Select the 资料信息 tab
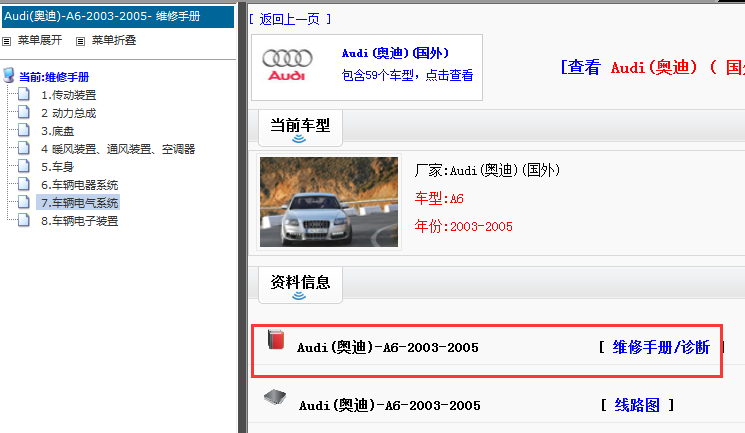Image resolution: width=745 pixels, height=433 pixels. coord(300,284)
